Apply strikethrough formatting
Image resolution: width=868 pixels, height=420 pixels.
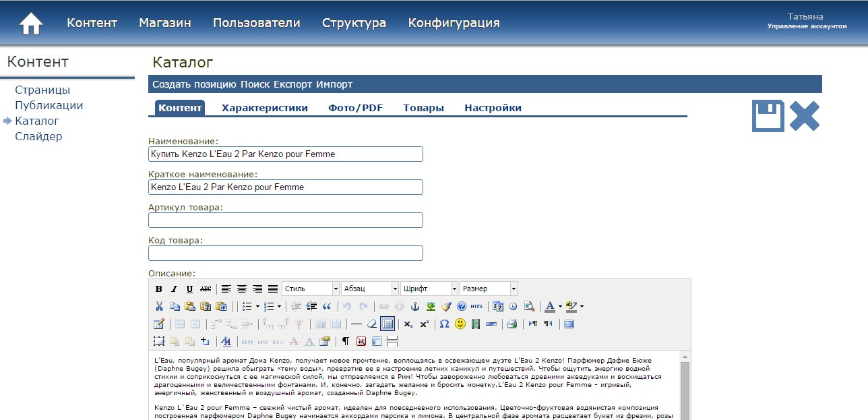(x=206, y=289)
